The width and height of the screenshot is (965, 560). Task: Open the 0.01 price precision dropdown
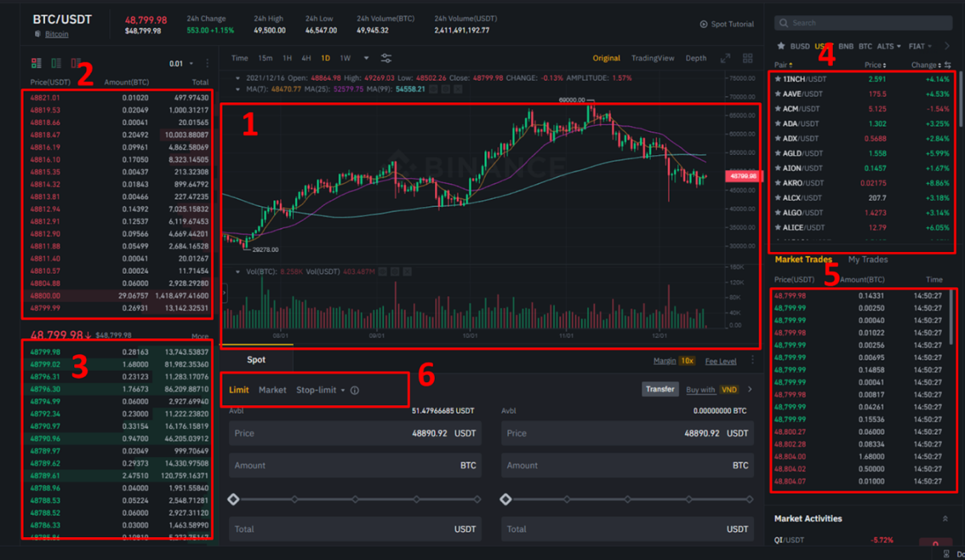point(181,64)
